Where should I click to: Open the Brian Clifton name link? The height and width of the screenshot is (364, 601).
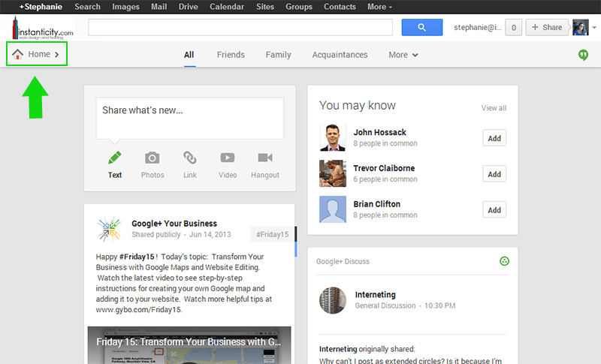click(x=377, y=204)
